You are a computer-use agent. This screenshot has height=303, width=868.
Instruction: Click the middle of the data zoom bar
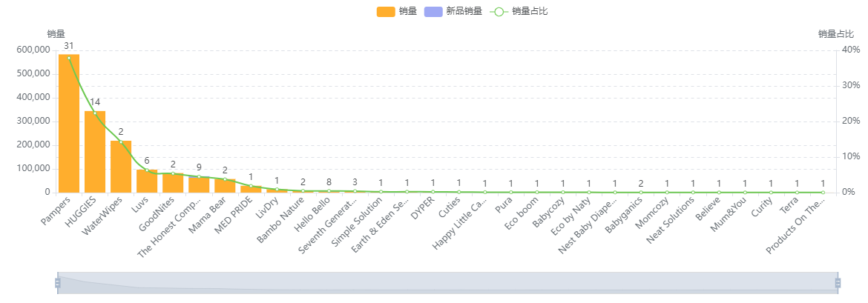(447, 283)
